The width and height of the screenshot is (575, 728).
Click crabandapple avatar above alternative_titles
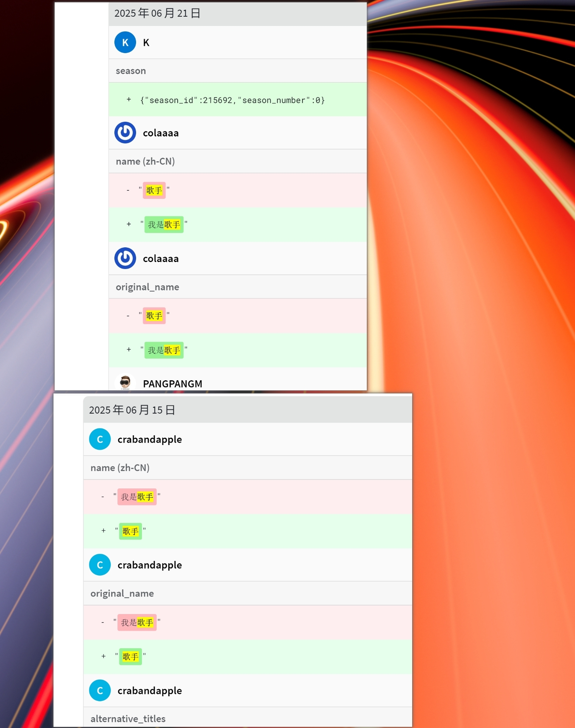(x=100, y=690)
